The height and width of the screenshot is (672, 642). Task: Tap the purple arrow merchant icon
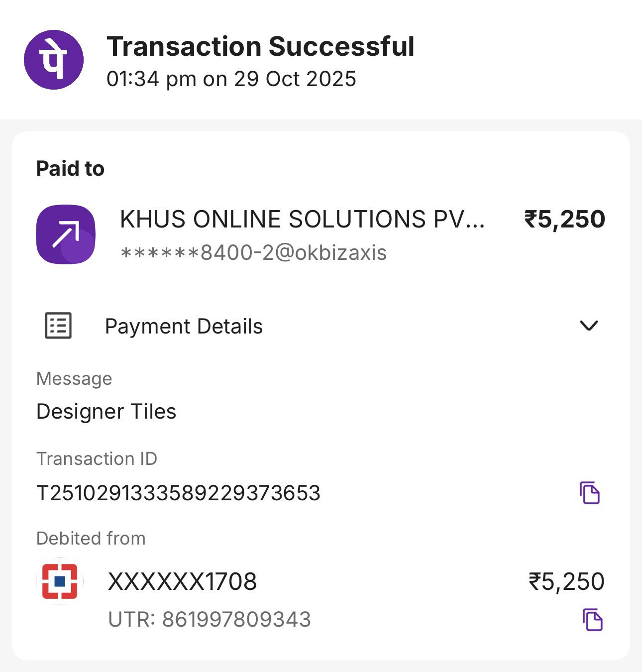tap(66, 234)
